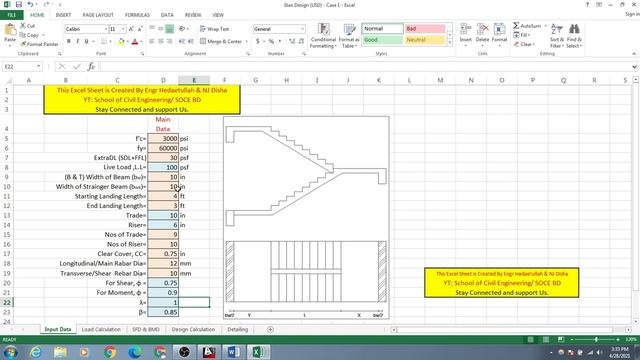This screenshot has width=640, height=360.
Task: Click the AutoSum sigma icon
Action: pos(516,26)
